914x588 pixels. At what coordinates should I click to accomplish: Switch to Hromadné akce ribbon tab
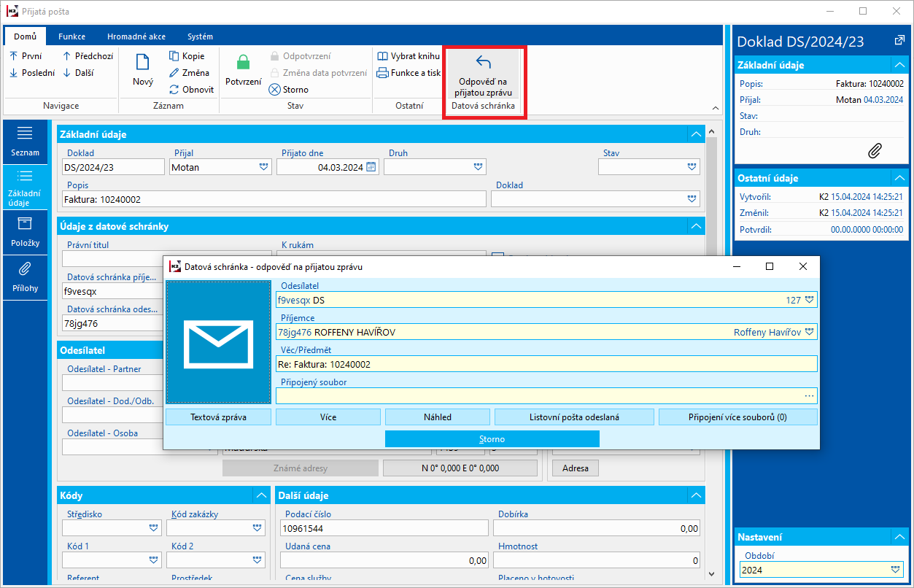pos(136,36)
